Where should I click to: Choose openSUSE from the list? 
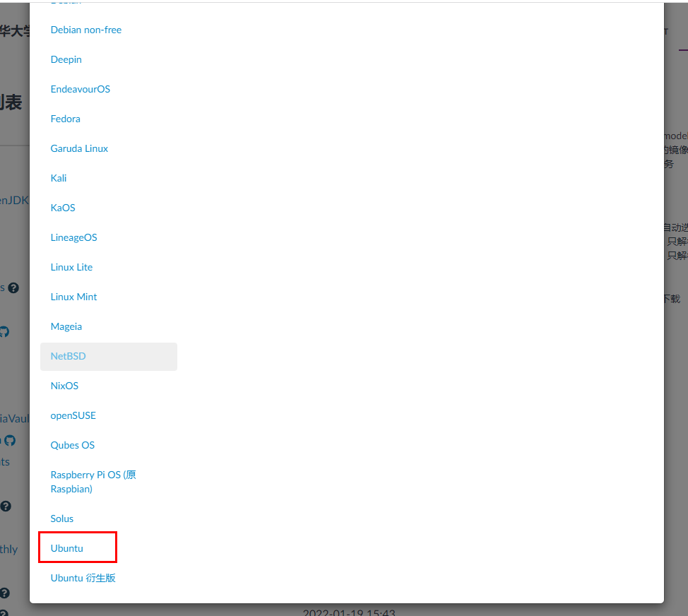tap(73, 415)
